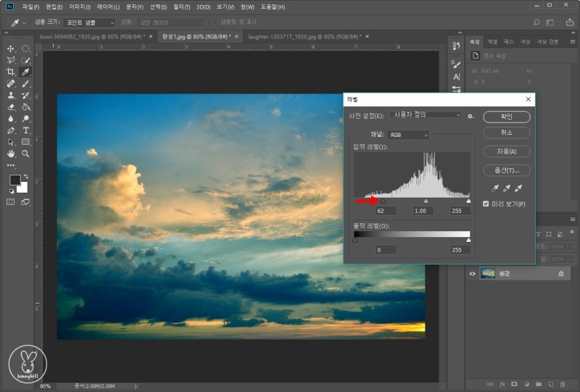This screenshot has width=580, height=392.
Task: Select the Hand tool
Action: 11,154
